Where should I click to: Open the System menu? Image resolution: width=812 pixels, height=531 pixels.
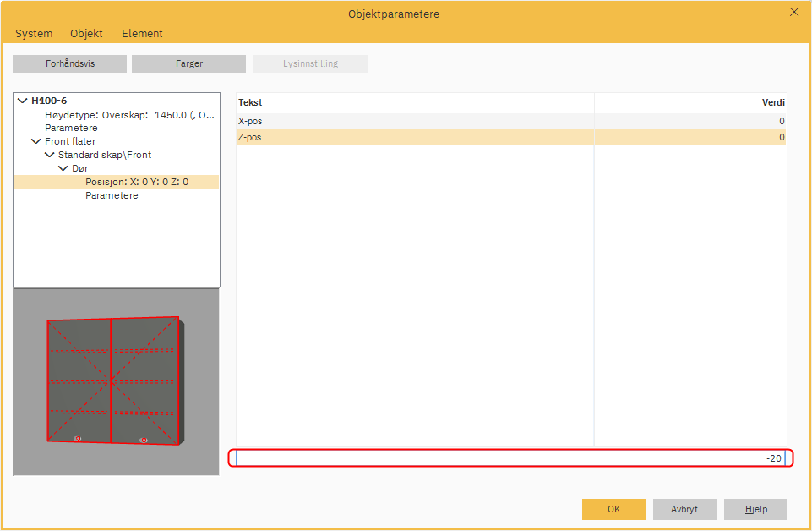(x=34, y=33)
